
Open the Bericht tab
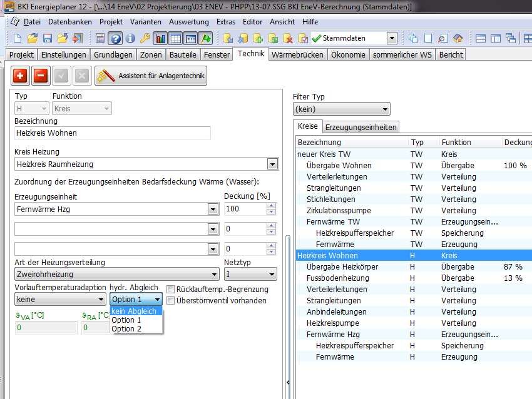tap(451, 54)
